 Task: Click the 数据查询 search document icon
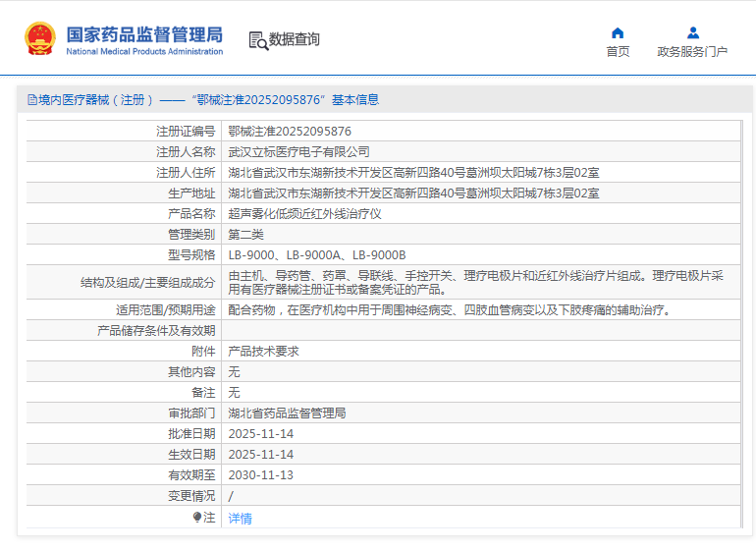(x=258, y=40)
